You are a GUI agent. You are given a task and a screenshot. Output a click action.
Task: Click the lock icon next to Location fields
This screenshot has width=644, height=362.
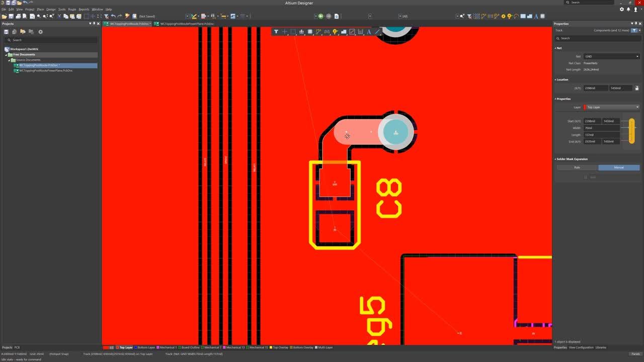click(636, 88)
